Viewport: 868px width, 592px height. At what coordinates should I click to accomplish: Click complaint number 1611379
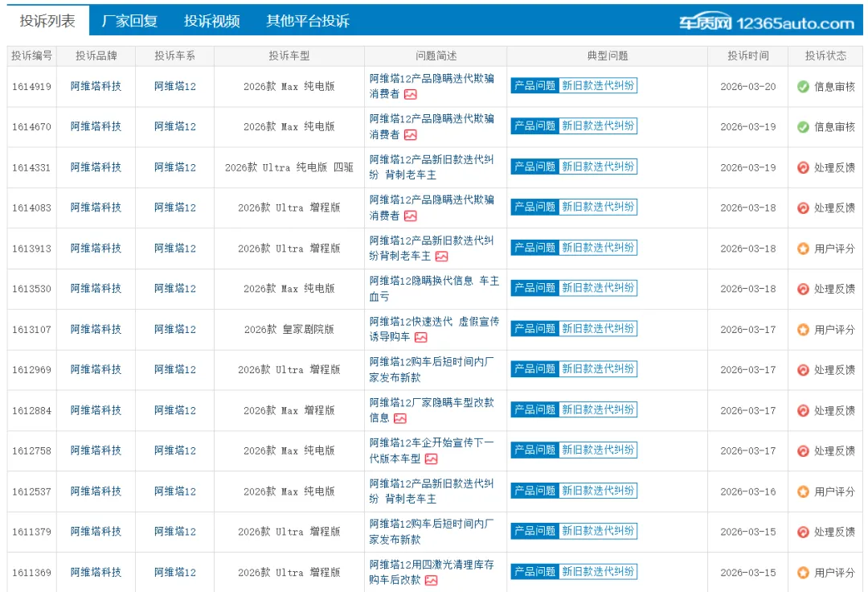(x=31, y=532)
